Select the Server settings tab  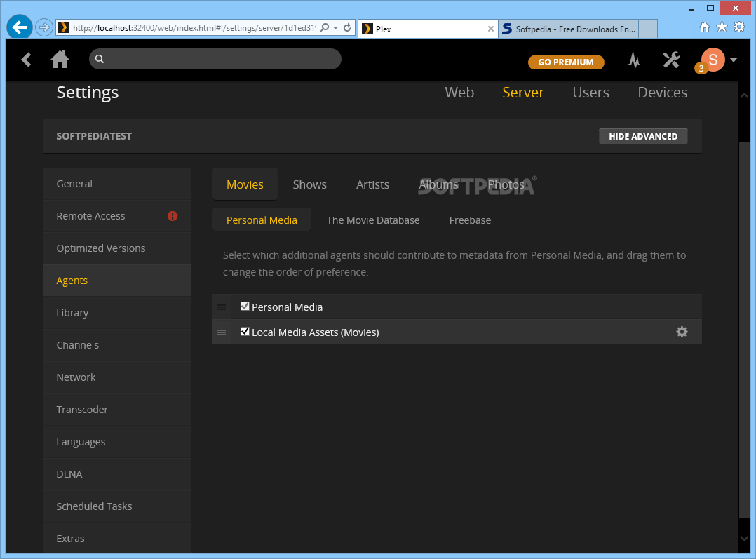click(523, 93)
